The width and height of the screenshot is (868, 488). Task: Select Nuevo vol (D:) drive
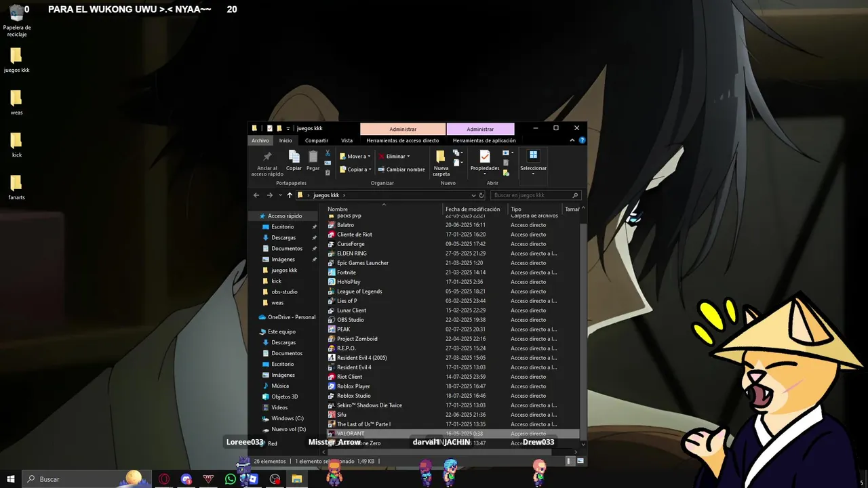pos(288,430)
